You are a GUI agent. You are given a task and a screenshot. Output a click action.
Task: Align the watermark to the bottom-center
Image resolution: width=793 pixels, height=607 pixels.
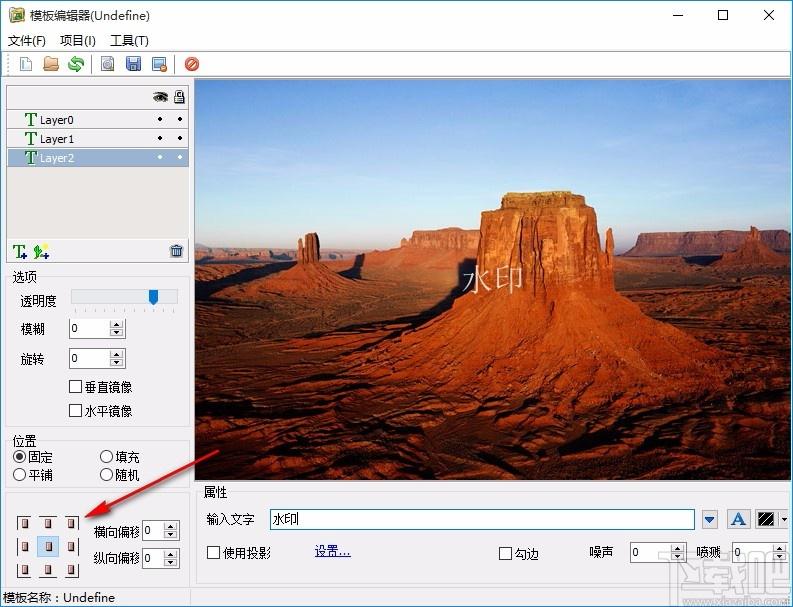[x=48, y=570]
